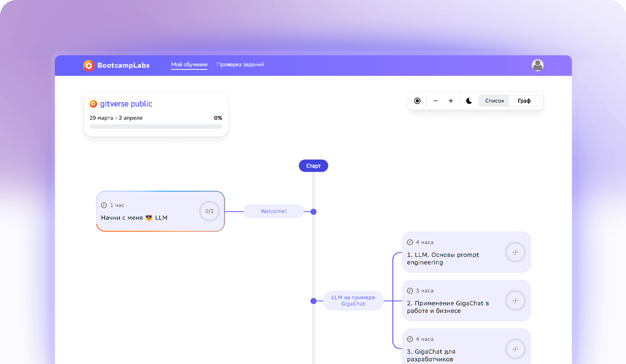The image size is (626, 364).
Task: Zoom in the graph with plus icon
Action: (451, 101)
